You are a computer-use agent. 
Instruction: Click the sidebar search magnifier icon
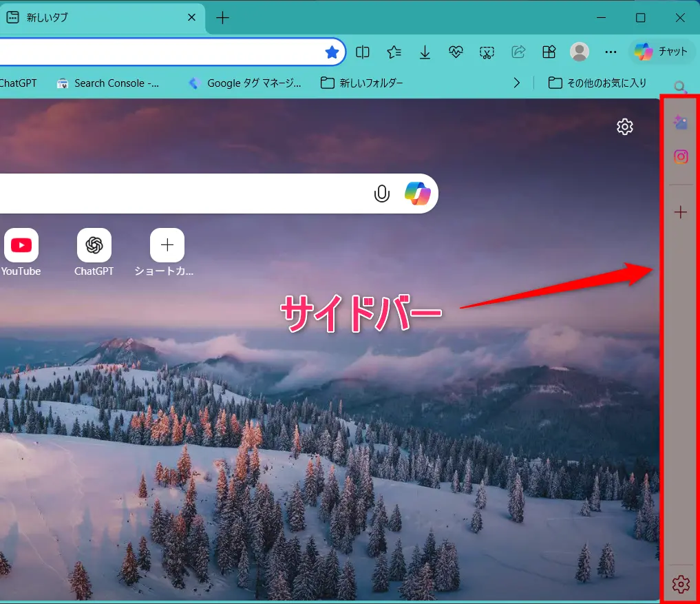tap(680, 87)
